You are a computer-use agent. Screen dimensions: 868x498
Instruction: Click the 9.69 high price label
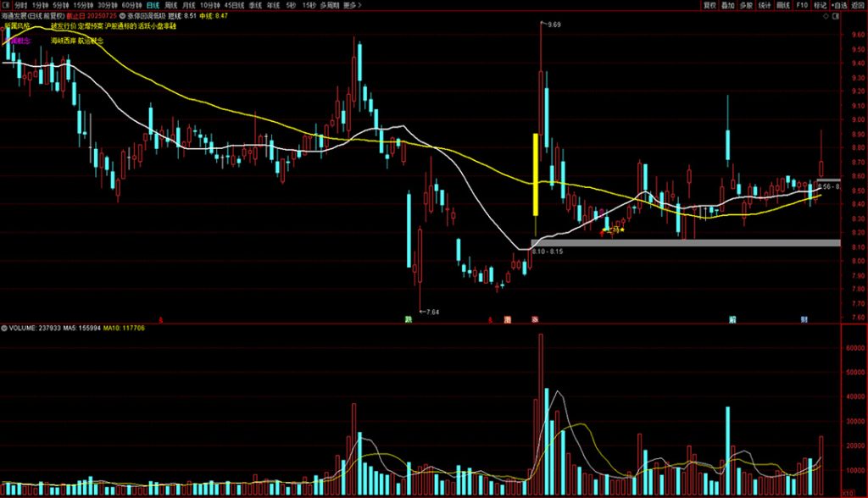click(x=554, y=25)
